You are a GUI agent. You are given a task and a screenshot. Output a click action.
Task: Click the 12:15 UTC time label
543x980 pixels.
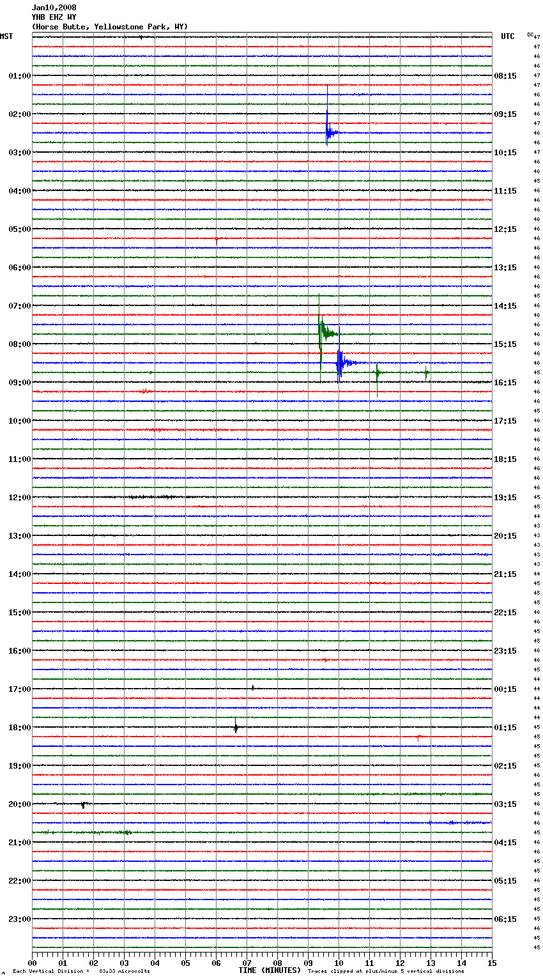click(505, 229)
